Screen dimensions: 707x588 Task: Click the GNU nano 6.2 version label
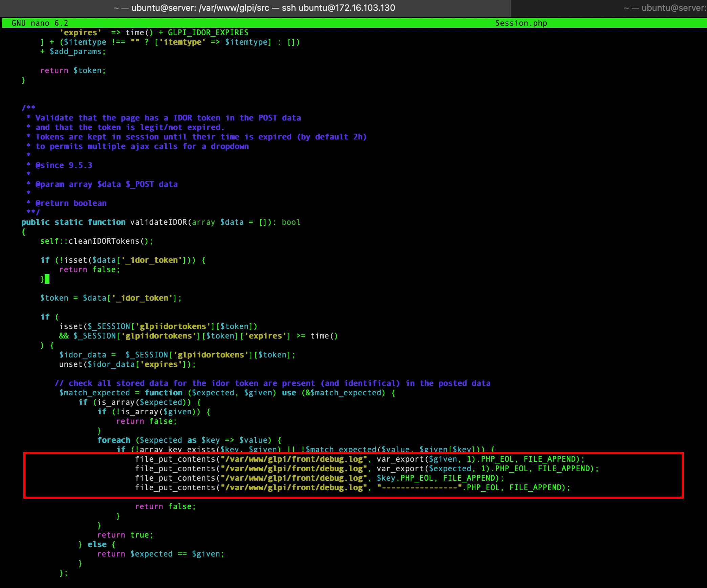point(40,23)
